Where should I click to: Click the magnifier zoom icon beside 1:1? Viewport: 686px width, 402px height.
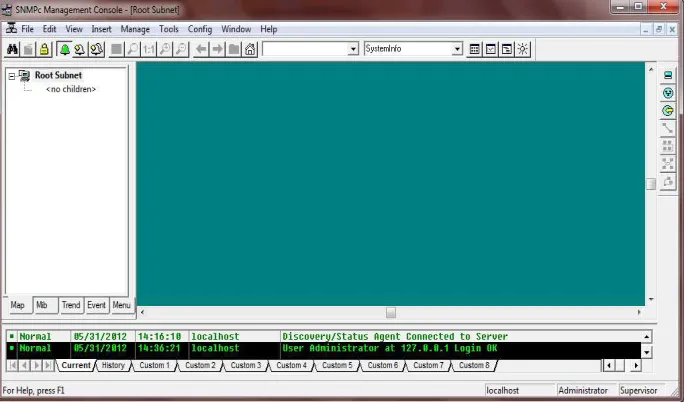click(133, 49)
